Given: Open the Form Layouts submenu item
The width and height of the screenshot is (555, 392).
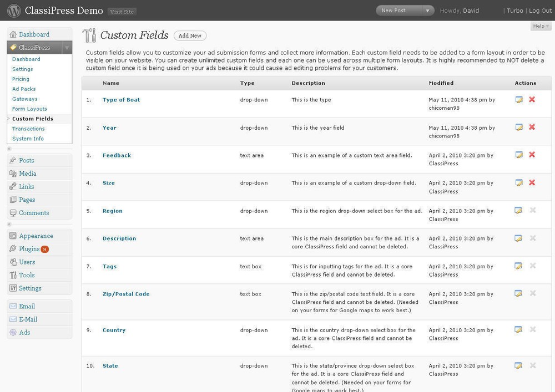Looking at the screenshot, I should (x=30, y=109).
